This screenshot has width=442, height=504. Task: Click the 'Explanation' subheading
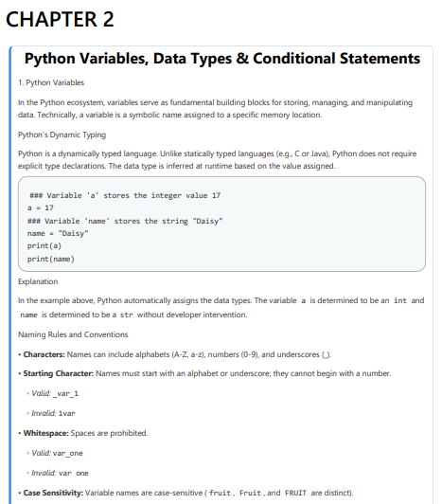[x=38, y=281]
